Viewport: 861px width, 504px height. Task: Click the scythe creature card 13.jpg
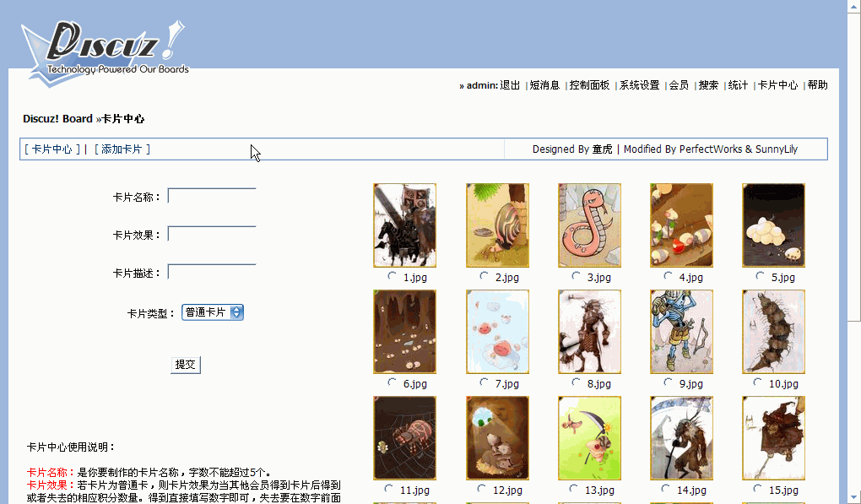point(589,439)
